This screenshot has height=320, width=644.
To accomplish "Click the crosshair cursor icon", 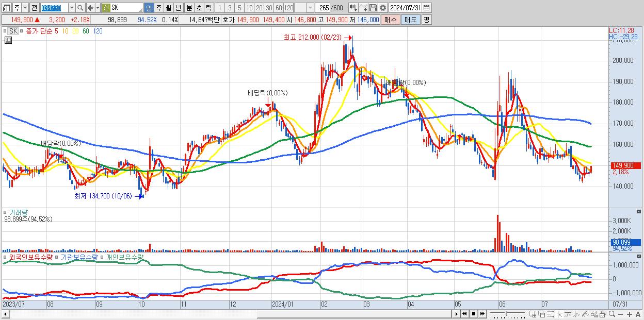I will click(560, 314).
